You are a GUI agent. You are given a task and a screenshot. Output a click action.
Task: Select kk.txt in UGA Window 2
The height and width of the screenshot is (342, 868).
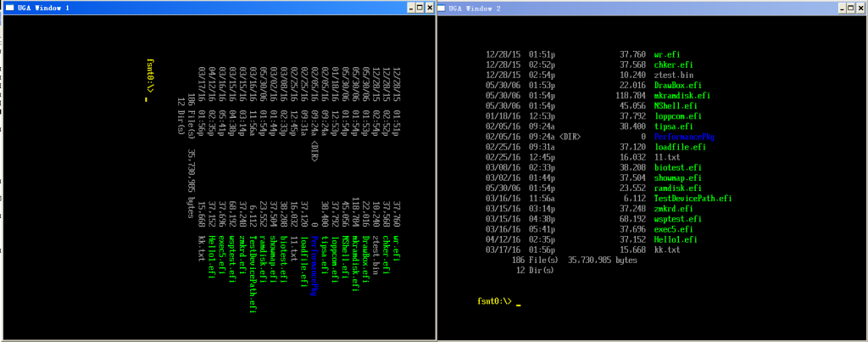click(x=666, y=249)
